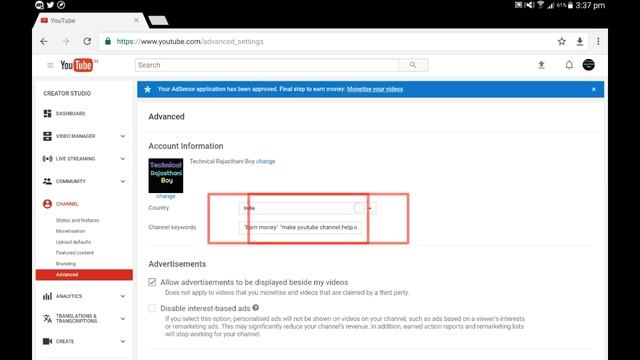640x360 pixels.
Task: Click the browser forward arrow
Action: tap(66, 41)
